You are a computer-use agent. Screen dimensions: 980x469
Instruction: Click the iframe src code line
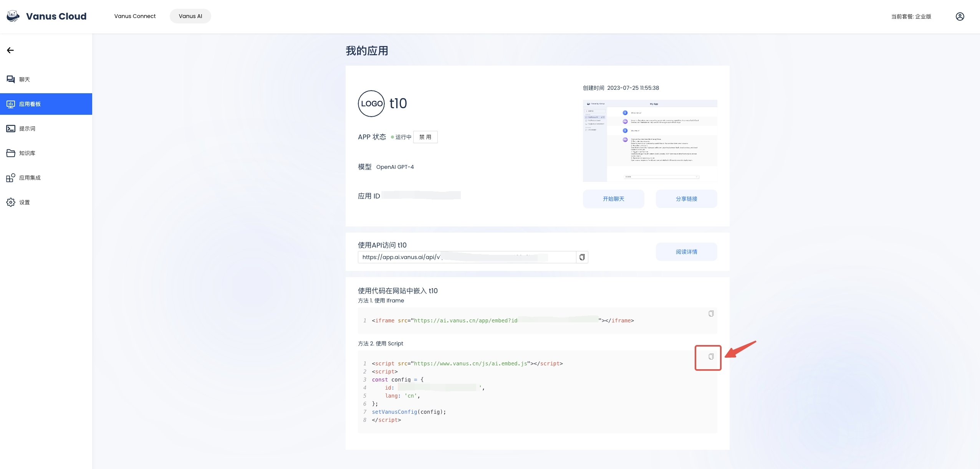pos(503,320)
